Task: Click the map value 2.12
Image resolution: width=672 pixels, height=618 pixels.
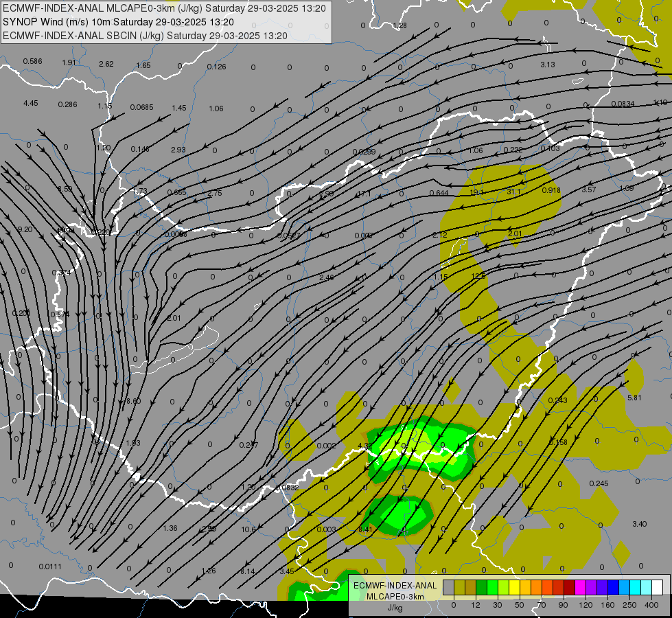Action: click(x=440, y=235)
